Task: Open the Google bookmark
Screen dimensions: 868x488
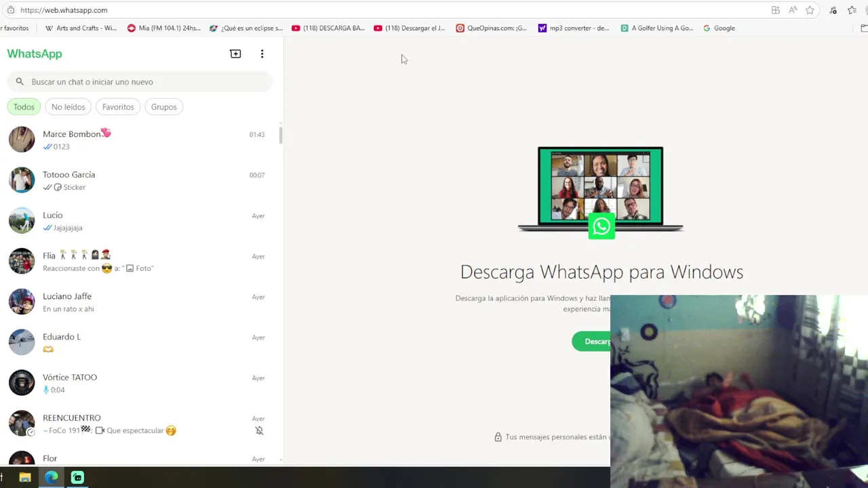Action: [x=719, y=28]
